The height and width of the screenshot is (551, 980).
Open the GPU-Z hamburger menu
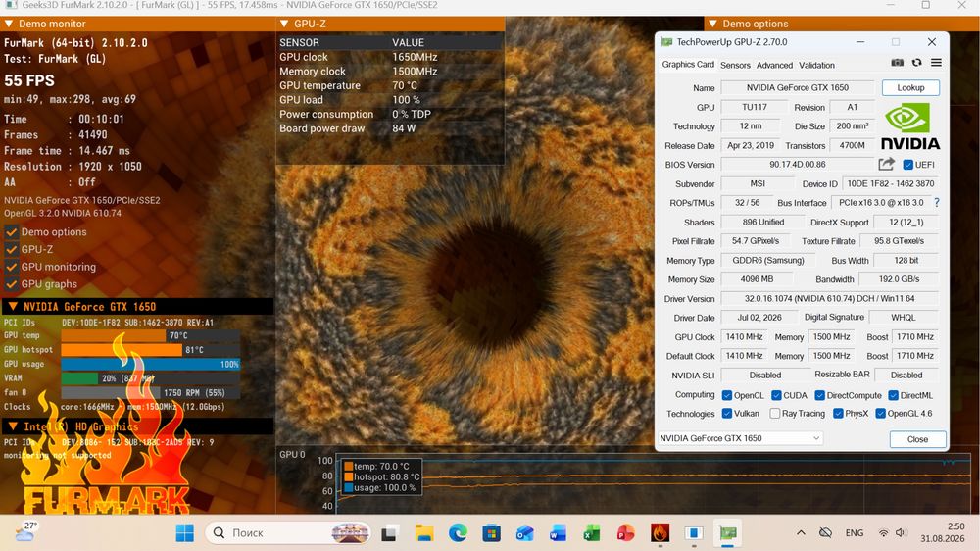(x=936, y=63)
